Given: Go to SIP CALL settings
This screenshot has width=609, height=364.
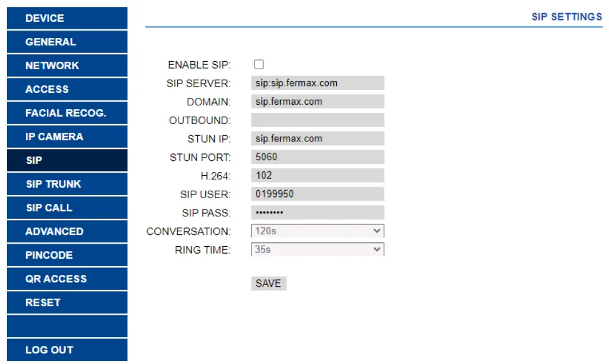Looking at the screenshot, I should [x=67, y=208].
